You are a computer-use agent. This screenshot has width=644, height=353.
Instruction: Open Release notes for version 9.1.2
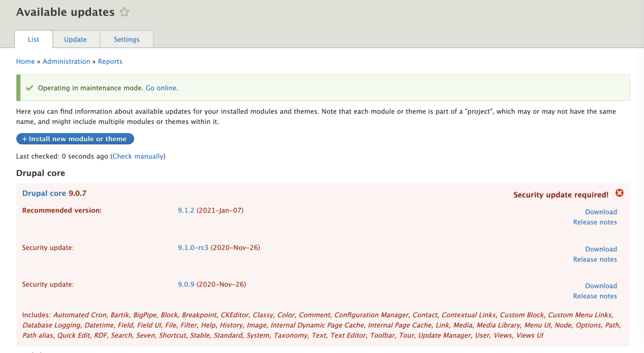click(595, 222)
